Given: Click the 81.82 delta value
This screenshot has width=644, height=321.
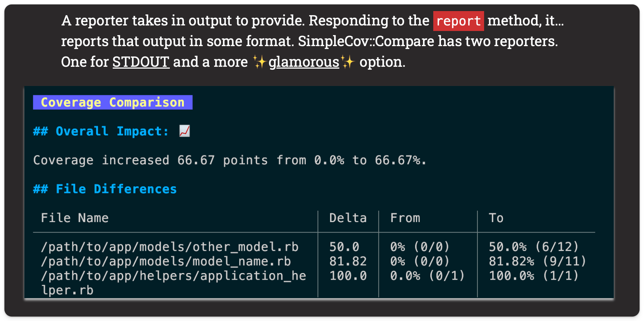Looking at the screenshot, I should click(x=348, y=261).
